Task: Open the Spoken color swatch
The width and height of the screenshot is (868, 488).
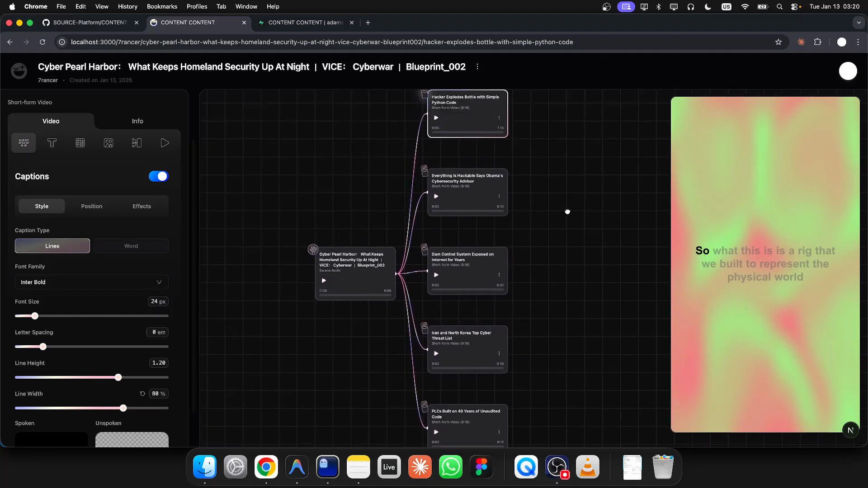Action: coord(52,439)
